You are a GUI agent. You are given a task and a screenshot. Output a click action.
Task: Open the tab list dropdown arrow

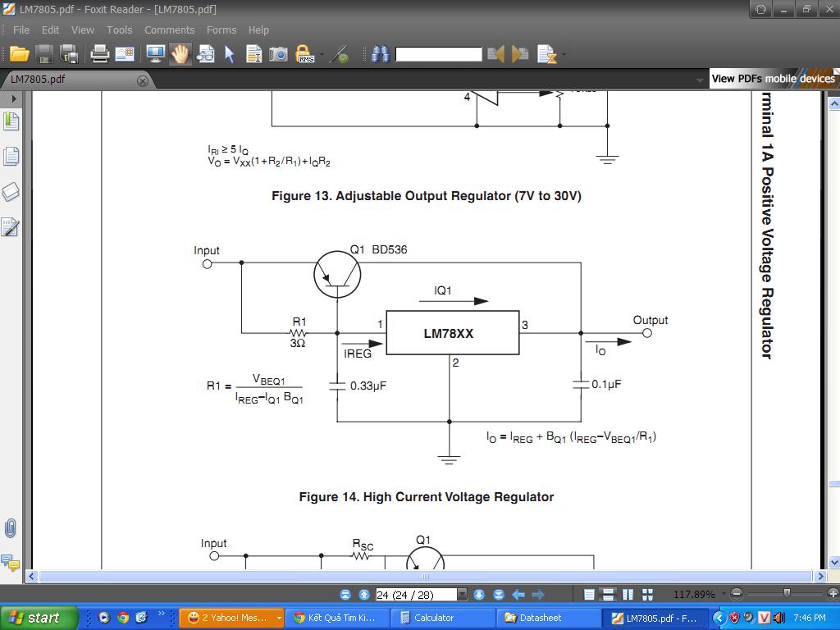700,80
